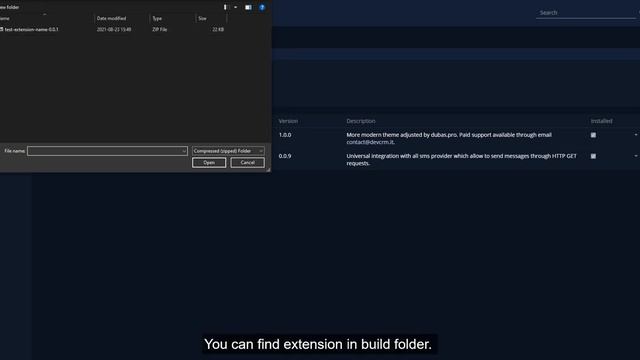The image size is (640, 360).
Task: Click contact@devcrm.it email link
Action: 370,142
